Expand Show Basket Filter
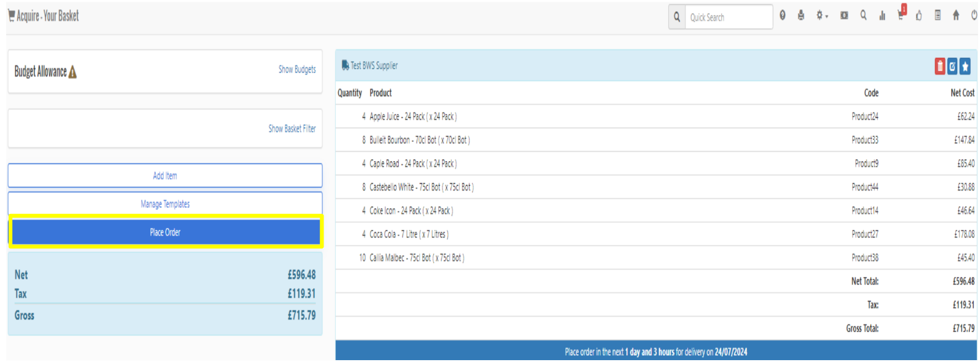 click(292, 129)
